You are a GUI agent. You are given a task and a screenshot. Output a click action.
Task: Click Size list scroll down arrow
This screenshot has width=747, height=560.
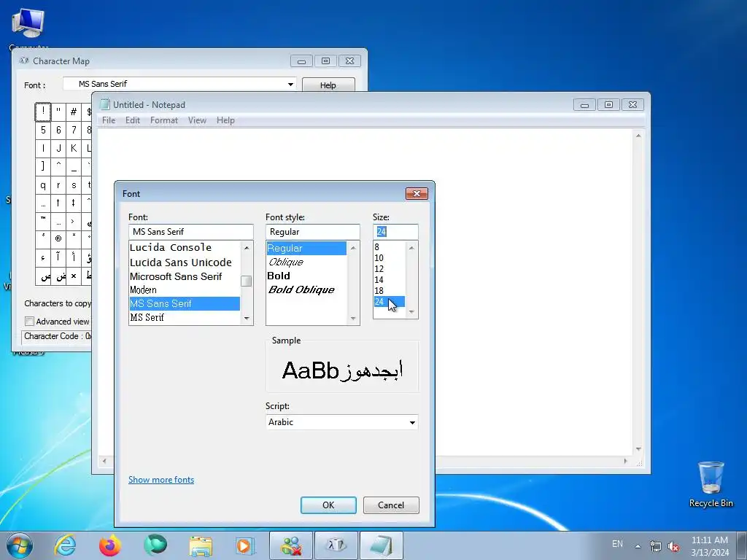pyautogui.click(x=411, y=312)
